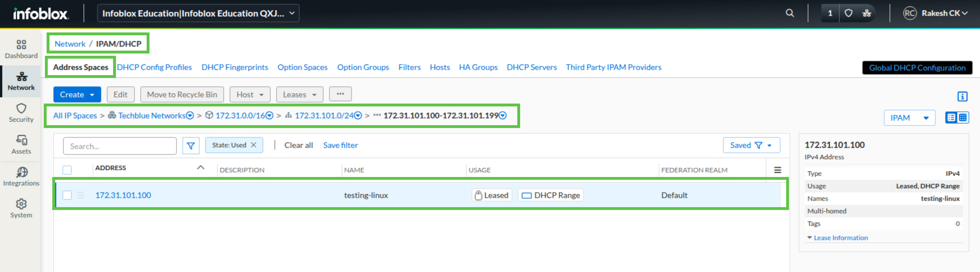Click the Name column header

[354, 170]
